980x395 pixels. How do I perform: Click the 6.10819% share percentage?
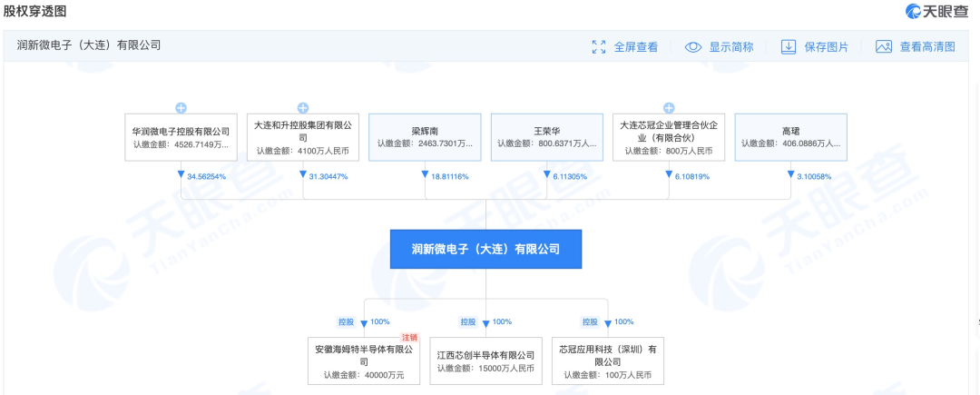coord(691,176)
